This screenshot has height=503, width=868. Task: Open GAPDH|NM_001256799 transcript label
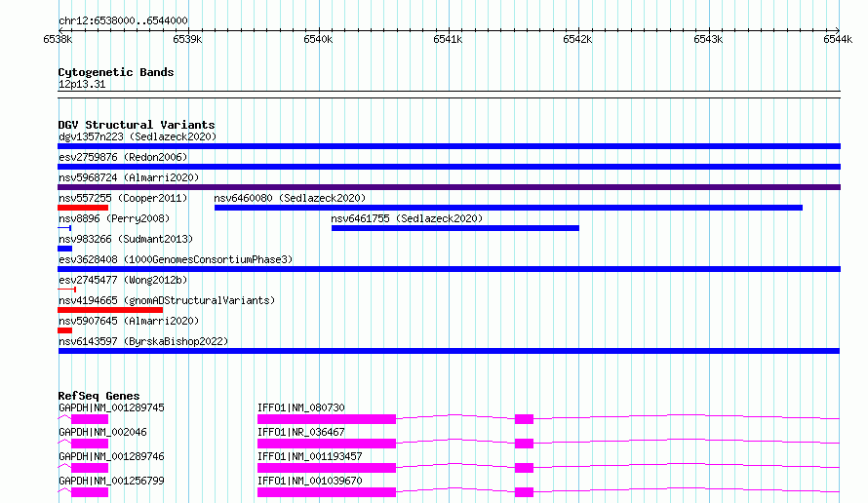[111, 481]
